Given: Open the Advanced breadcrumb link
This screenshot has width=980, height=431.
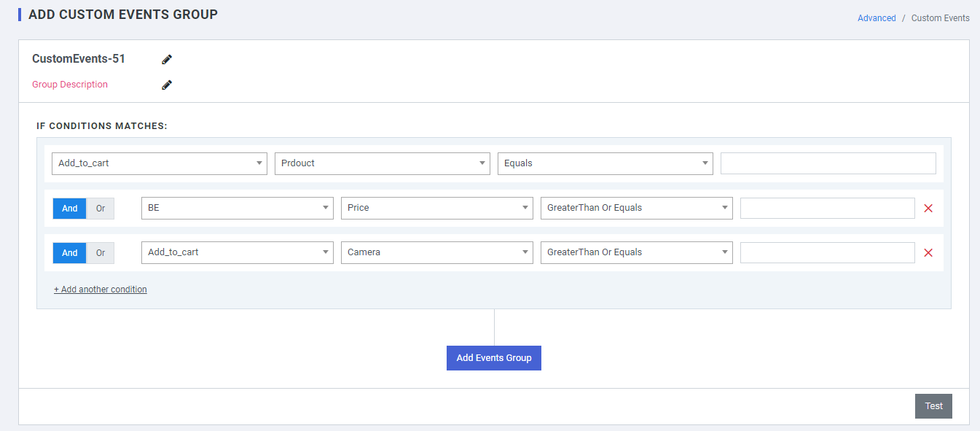Looking at the screenshot, I should tap(876, 18).
